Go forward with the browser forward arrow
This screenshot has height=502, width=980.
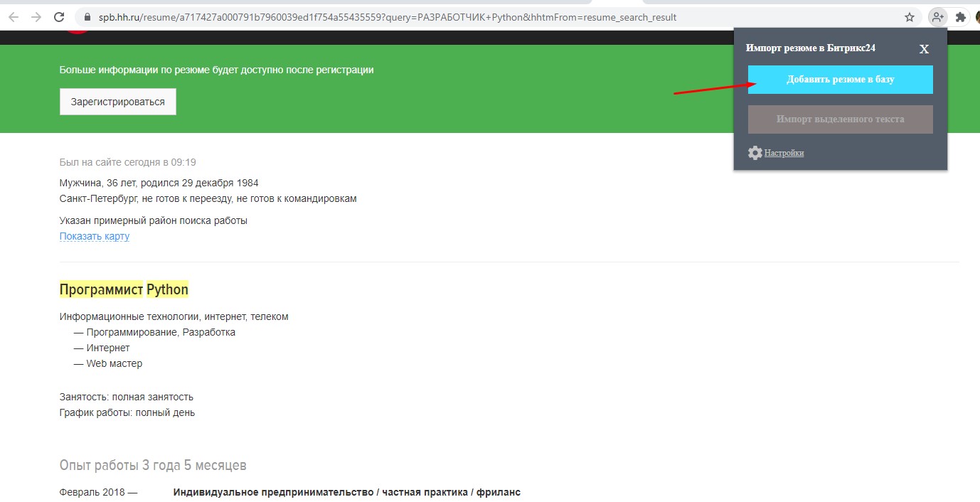click(x=36, y=17)
